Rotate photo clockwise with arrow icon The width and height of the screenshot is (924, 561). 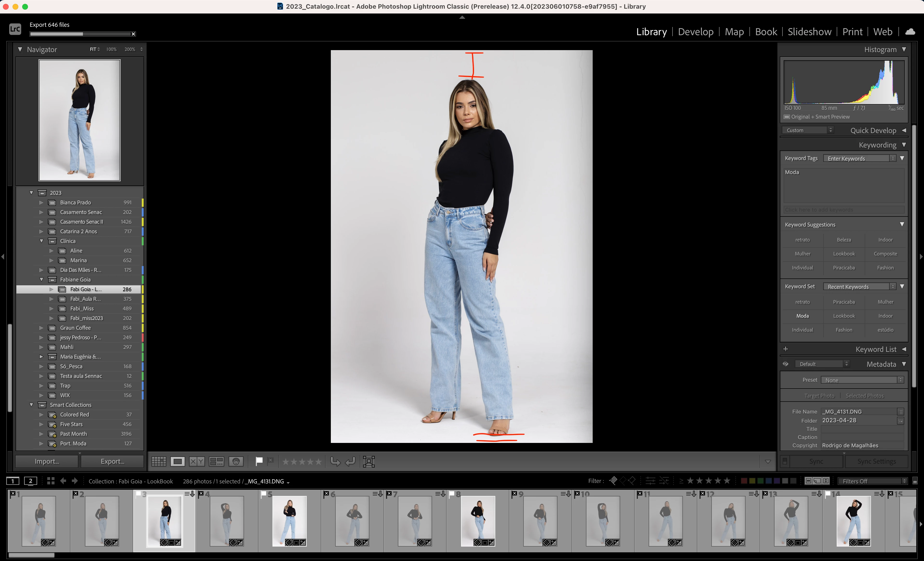[350, 461]
